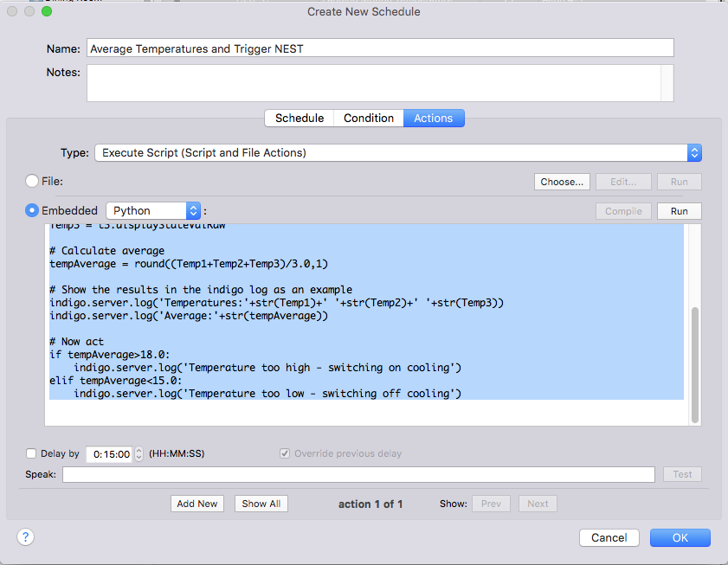Click the log 'Average:' script line

189,316
